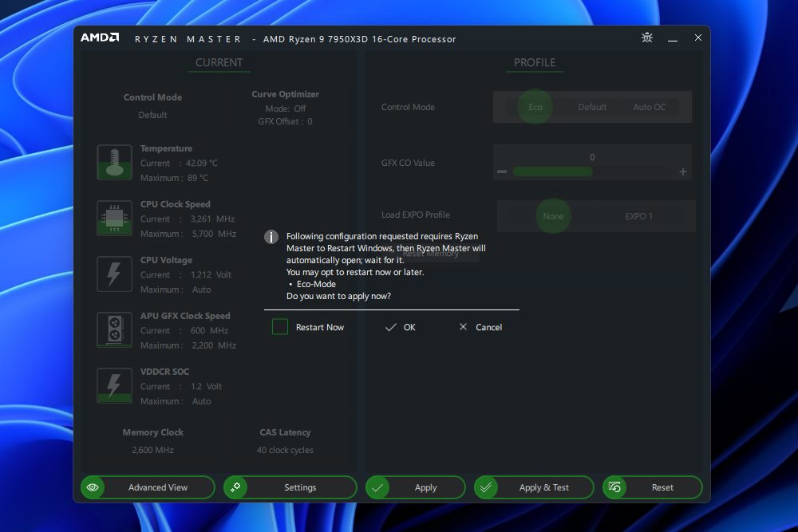This screenshot has height=532, width=798.
Task: Click the gear icon on Settings
Action: [x=235, y=487]
